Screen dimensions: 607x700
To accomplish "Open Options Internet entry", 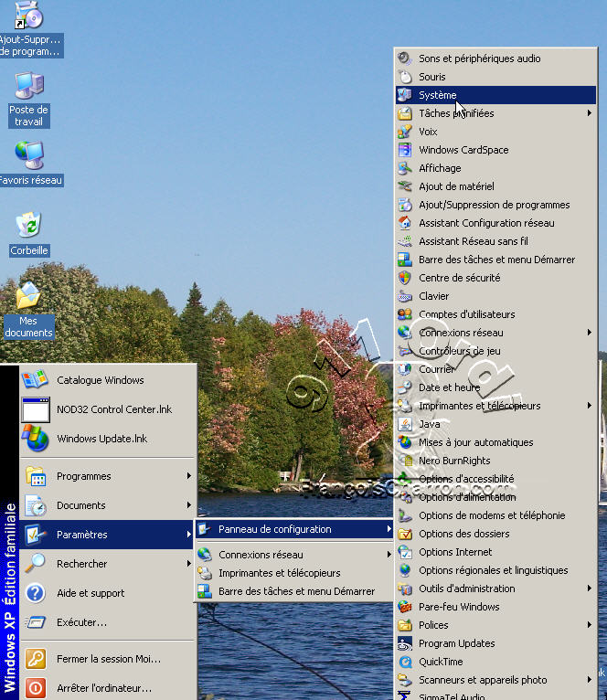I will point(495,552).
